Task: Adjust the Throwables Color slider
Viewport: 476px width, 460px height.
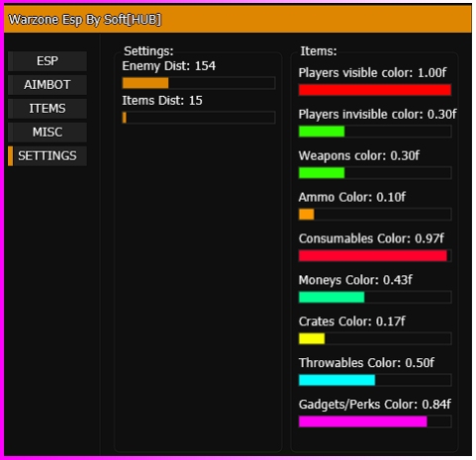Action: point(375,380)
